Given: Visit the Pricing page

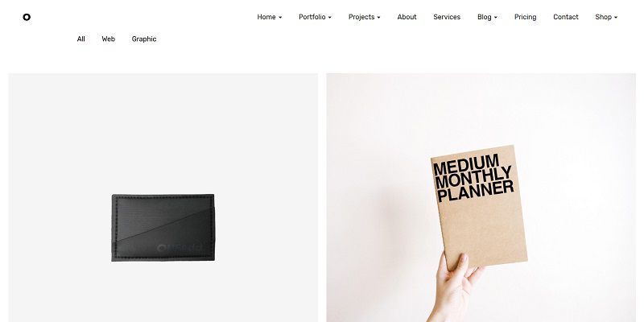Looking at the screenshot, I should pos(526,17).
